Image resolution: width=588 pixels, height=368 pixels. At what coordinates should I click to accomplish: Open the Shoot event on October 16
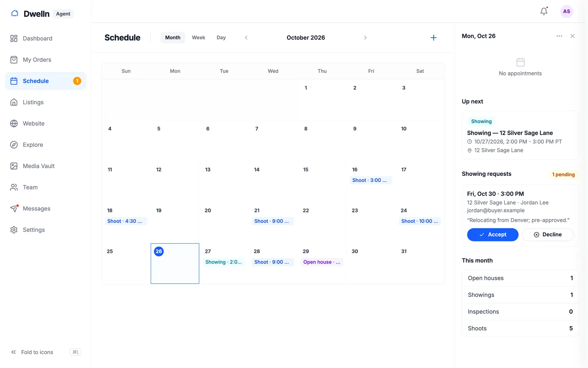pos(370,180)
